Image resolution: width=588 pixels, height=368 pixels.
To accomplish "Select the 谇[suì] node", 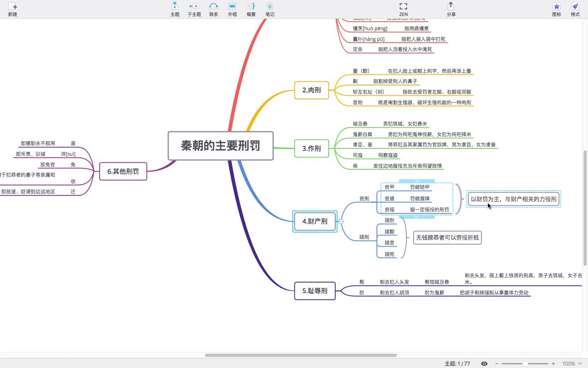I will point(68,154).
